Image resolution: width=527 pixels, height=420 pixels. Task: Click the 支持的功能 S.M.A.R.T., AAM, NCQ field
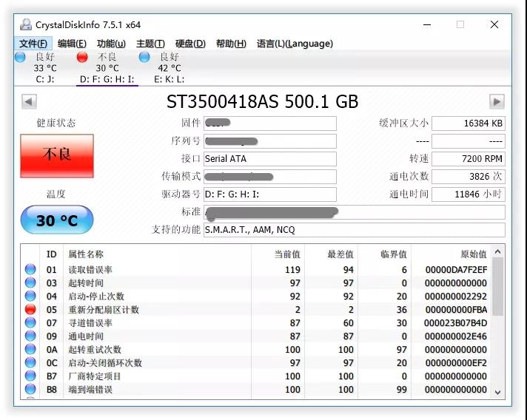355,230
